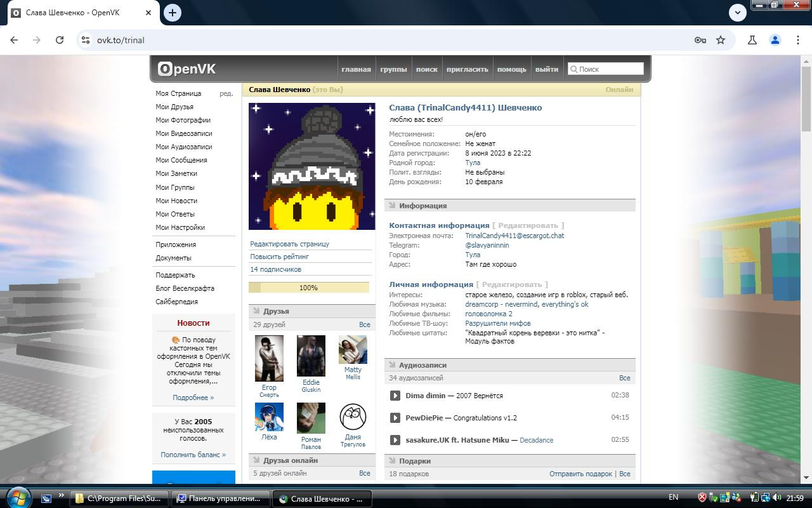View site information for ovk.to

click(x=86, y=40)
